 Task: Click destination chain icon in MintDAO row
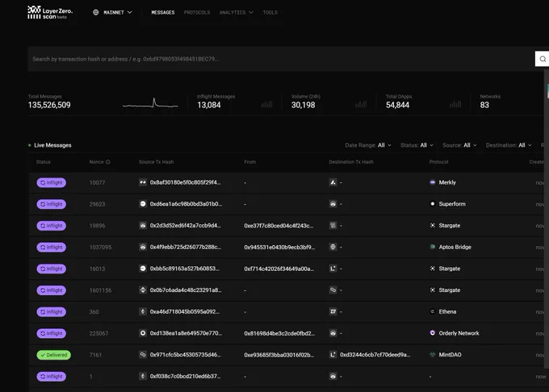pos(333,355)
